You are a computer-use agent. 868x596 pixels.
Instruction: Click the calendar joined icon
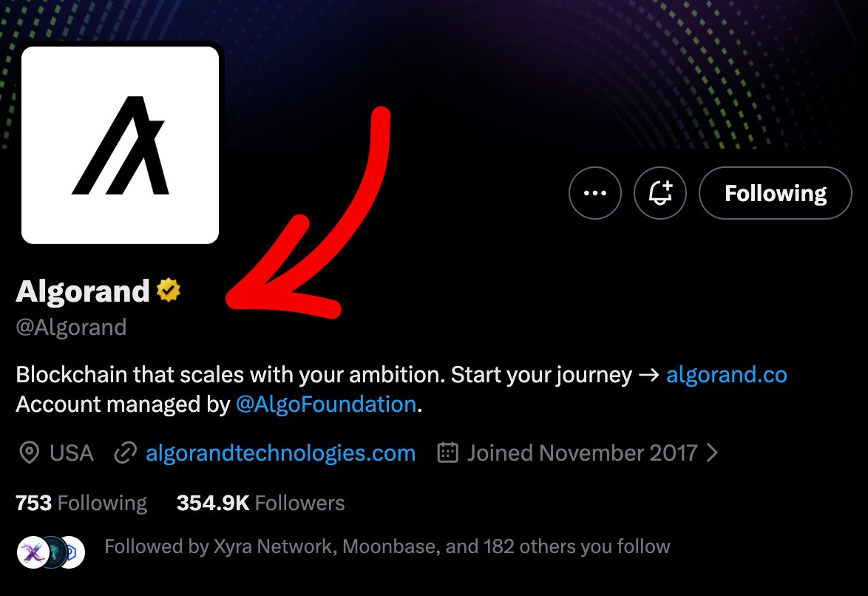[x=448, y=453]
